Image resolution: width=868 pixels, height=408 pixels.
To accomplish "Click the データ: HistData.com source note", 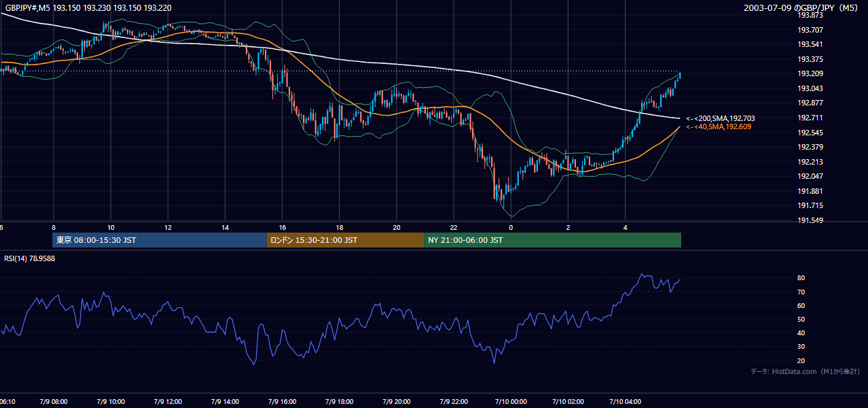I will click(806, 371).
